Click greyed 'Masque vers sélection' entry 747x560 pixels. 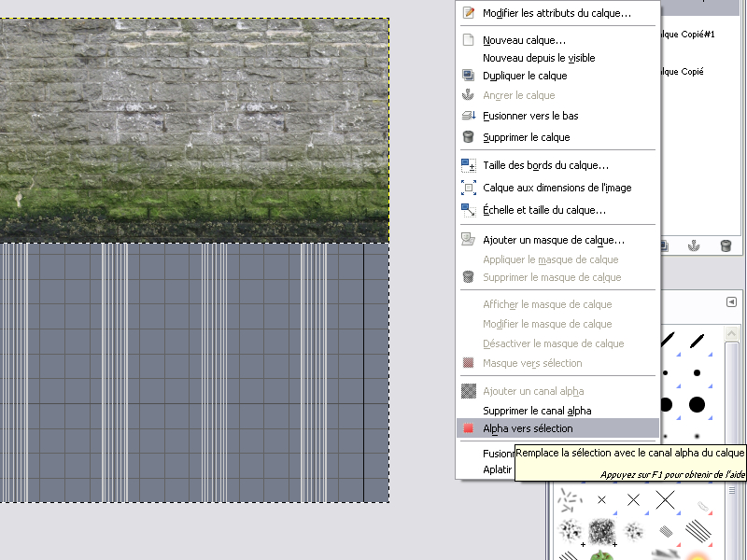557,363
